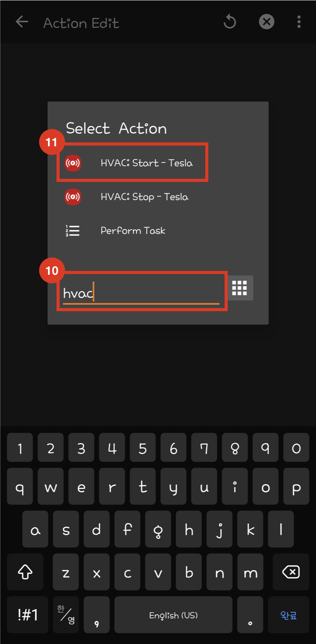
Task: Open the action category grid icon
Action: [240, 288]
